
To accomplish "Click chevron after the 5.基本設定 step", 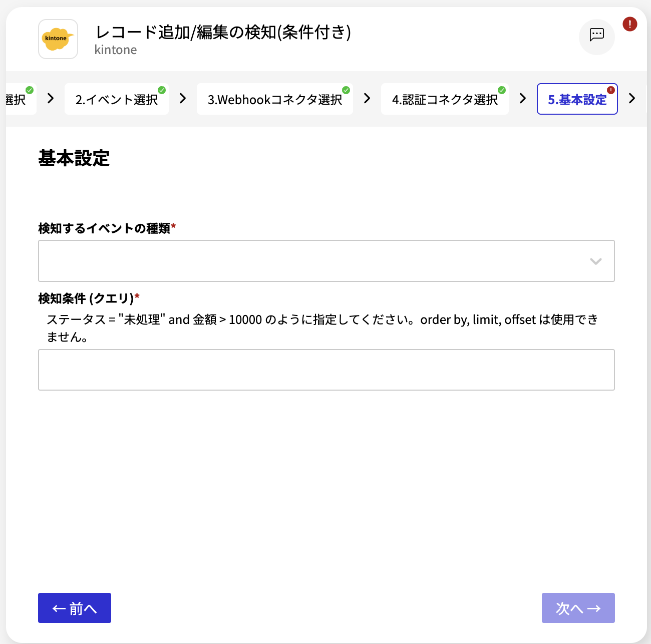I will [x=632, y=98].
